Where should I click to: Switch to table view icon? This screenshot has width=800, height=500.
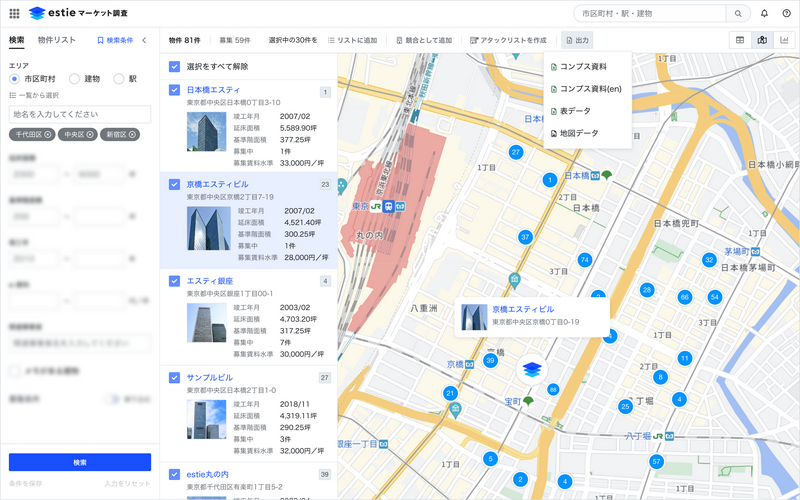tap(740, 40)
